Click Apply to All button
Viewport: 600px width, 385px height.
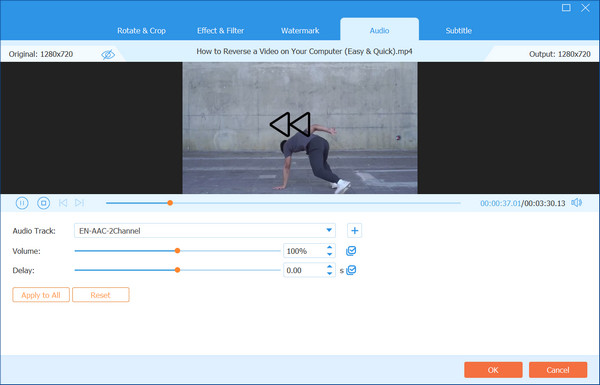[x=41, y=295]
